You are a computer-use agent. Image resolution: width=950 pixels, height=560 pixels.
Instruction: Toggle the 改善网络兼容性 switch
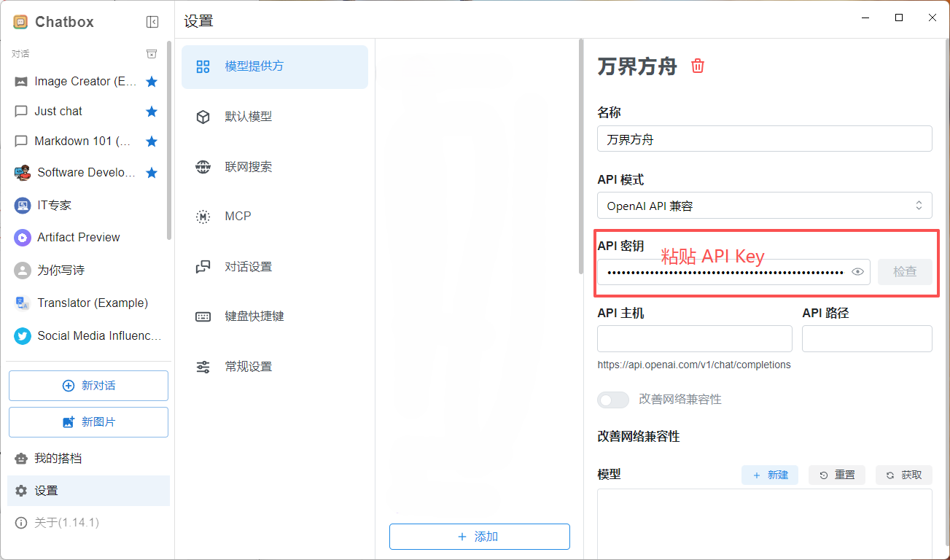point(613,400)
